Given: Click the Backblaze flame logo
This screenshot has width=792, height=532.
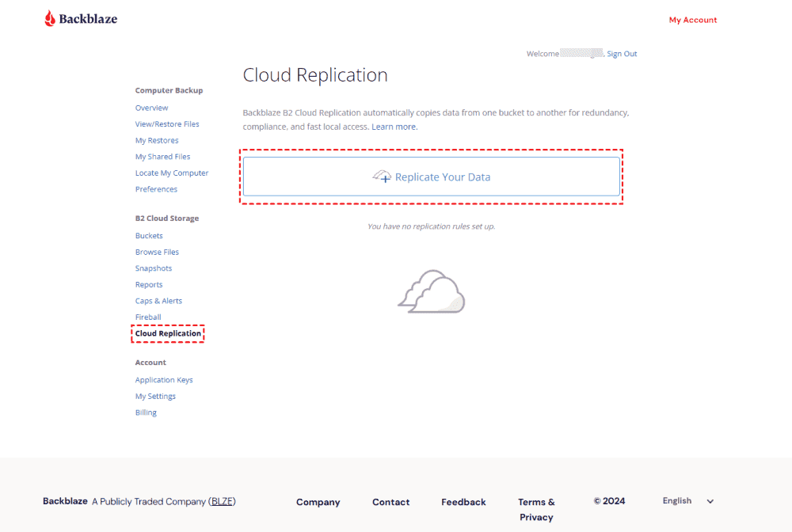Looking at the screenshot, I should (x=50, y=19).
